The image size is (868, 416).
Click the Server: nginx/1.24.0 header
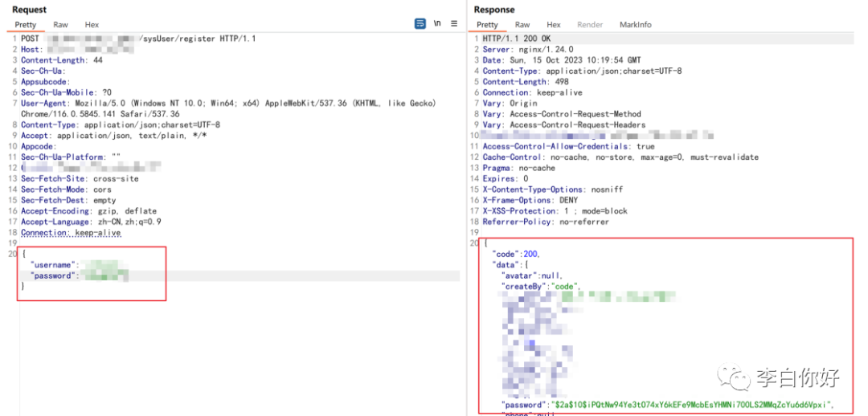coord(528,49)
